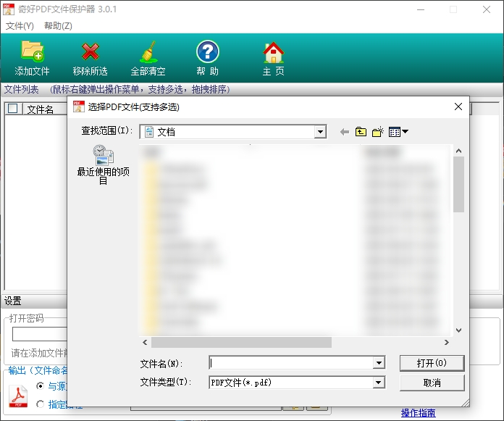
Task: Open the view menu icon in dialog
Action: click(398, 132)
